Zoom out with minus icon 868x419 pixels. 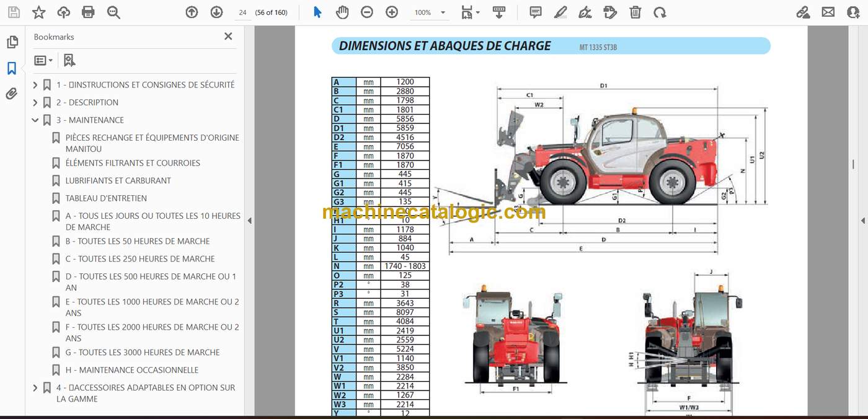point(367,12)
